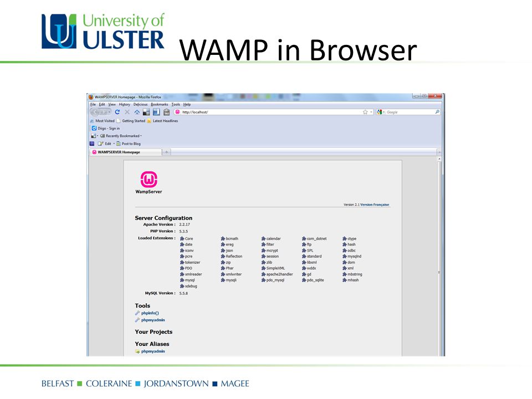Viewport: 532px width, 399px height.
Task: Open the File menu
Action: pos(93,105)
